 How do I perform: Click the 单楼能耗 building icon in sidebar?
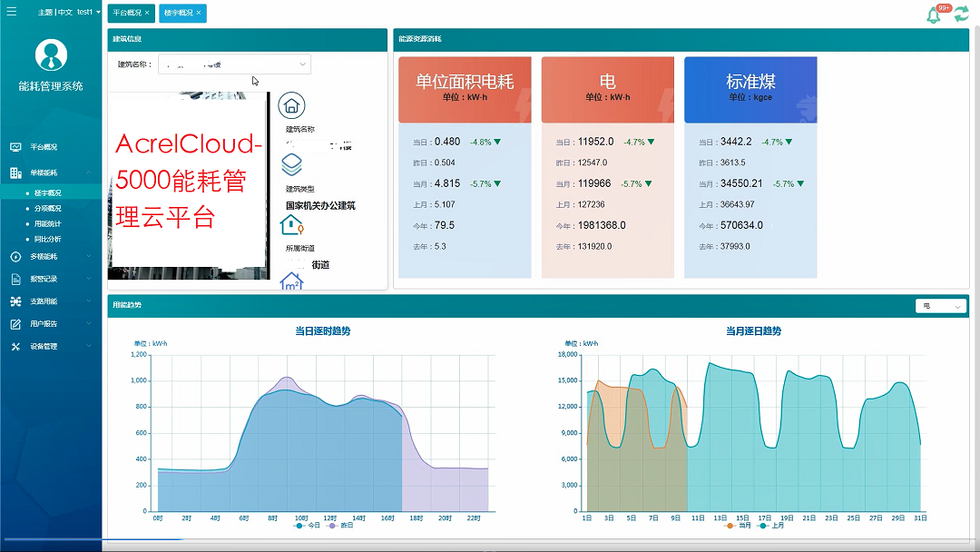tap(15, 172)
